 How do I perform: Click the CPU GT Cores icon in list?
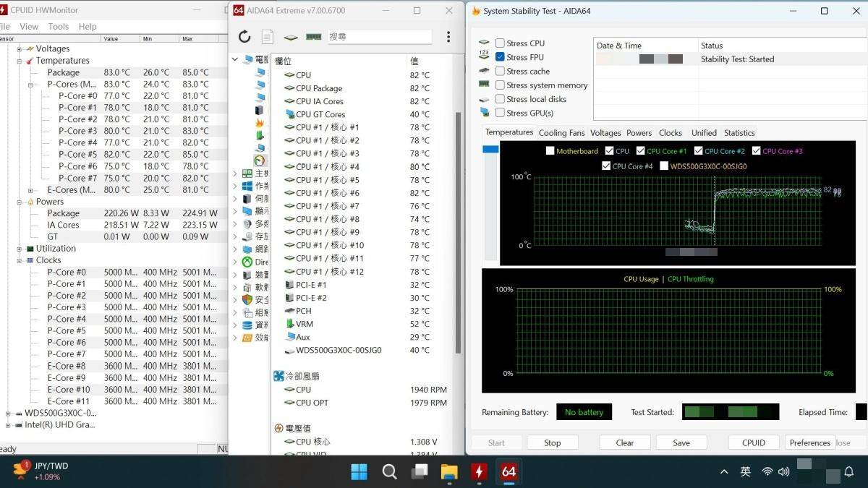coord(289,114)
